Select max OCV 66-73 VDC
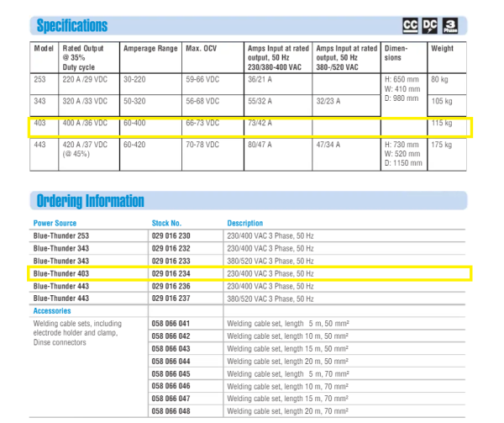The image size is (504, 423). [202, 123]
